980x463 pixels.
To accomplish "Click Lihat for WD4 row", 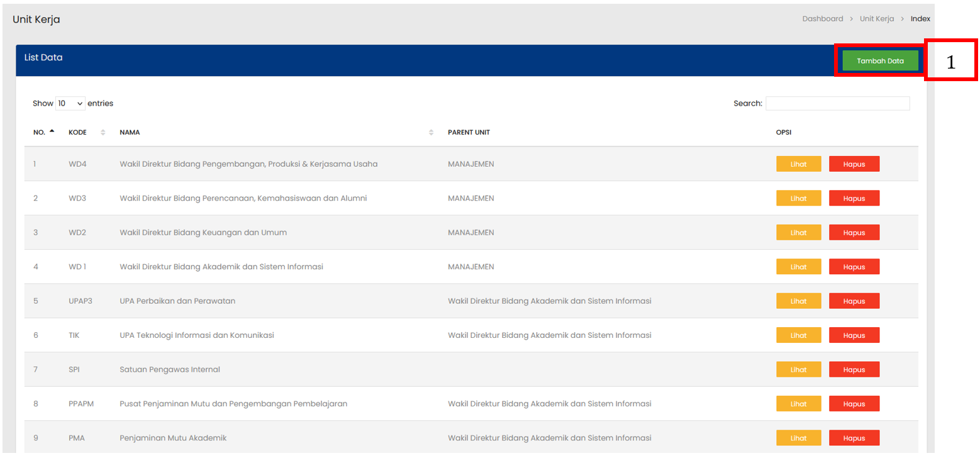I will point(798,164).
